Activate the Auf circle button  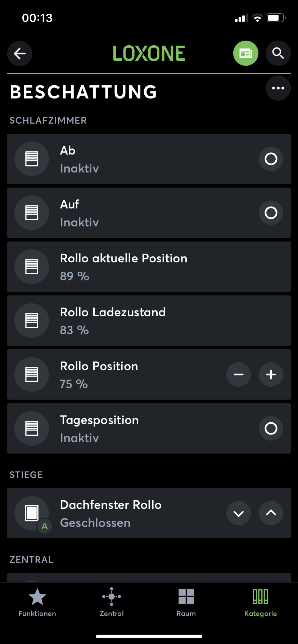coord(271,213)
